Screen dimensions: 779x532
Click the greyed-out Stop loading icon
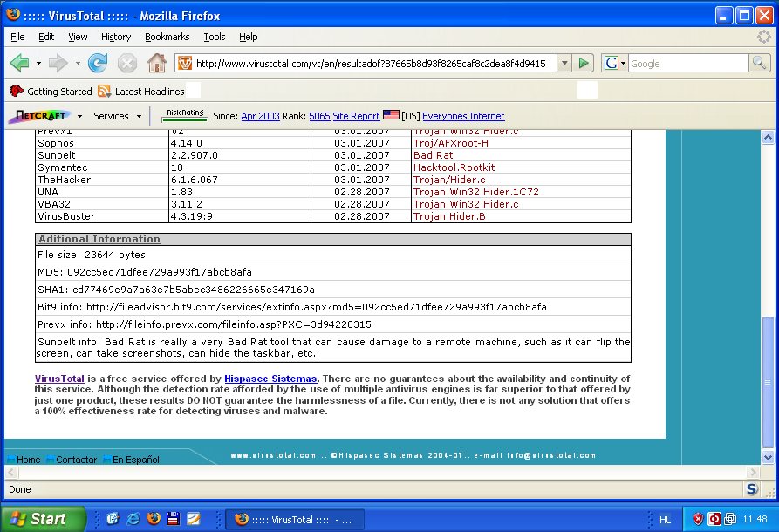coord(127,63)
